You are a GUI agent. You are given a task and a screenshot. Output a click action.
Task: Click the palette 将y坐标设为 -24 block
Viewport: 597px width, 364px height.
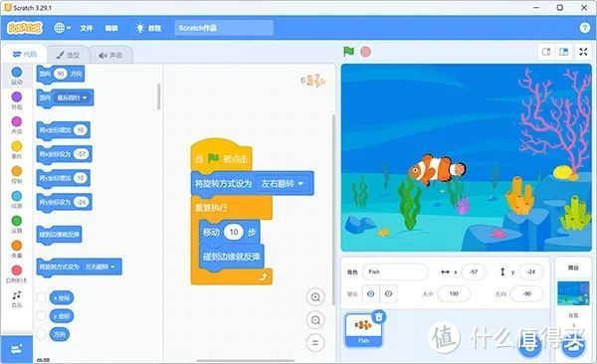click(x=64, y=202)
